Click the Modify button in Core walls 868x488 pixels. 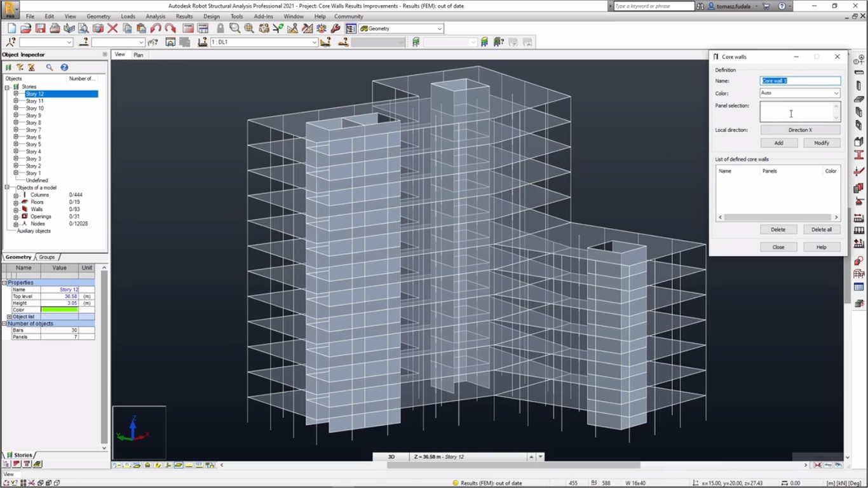(822, 143)
